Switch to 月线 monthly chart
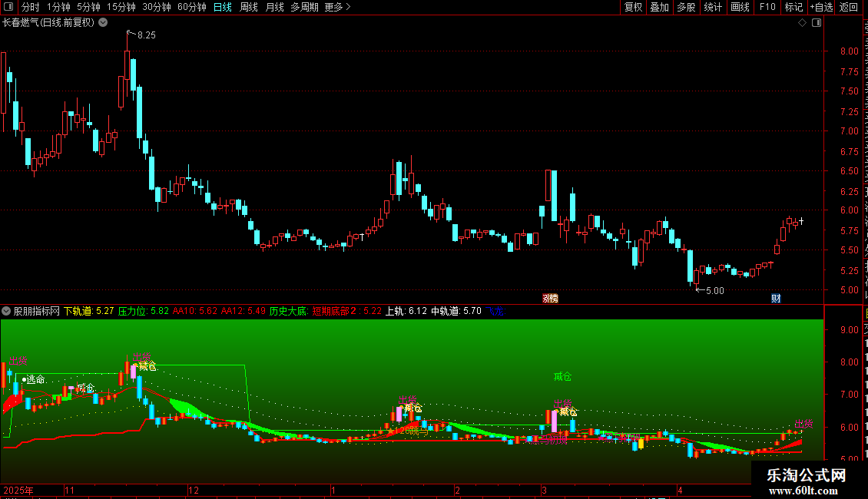The height and width of the screenshot is (499, 868). (x=274, y=7)
